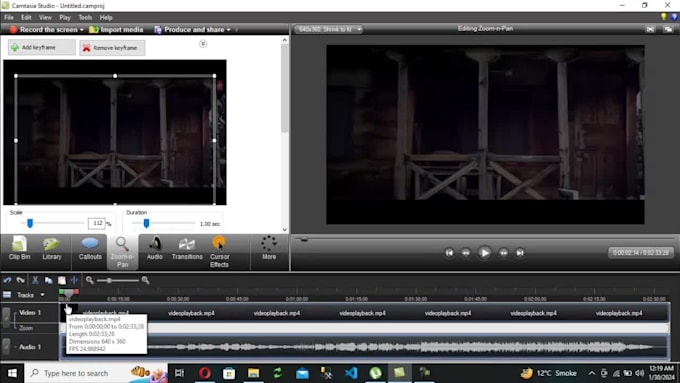Image resolution: width=680 pixels, height=383 pixels.
Task: Click the Scale slider handle
Action: pos(30,223)
